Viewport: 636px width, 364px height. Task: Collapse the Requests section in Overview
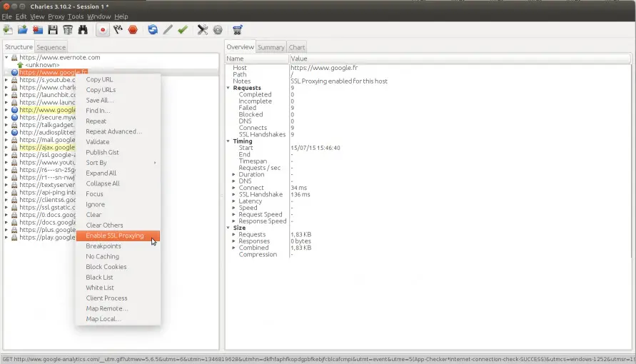coord(228,88)
